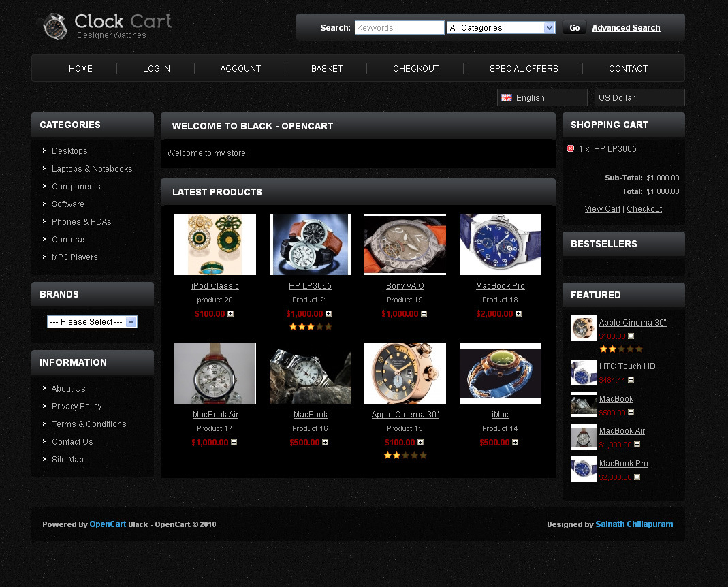The width and height of the screenshot is (728, 587).
Task: Click the plus icon beside MacBook Air $1,000.00 in Latest Products
Action: click(234, 443)
